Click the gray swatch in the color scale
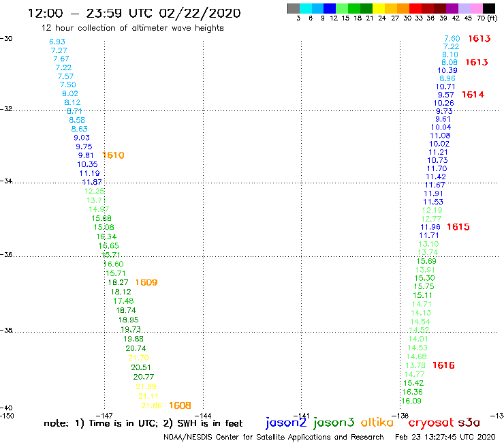504x443 pixels. click(294, 8)
